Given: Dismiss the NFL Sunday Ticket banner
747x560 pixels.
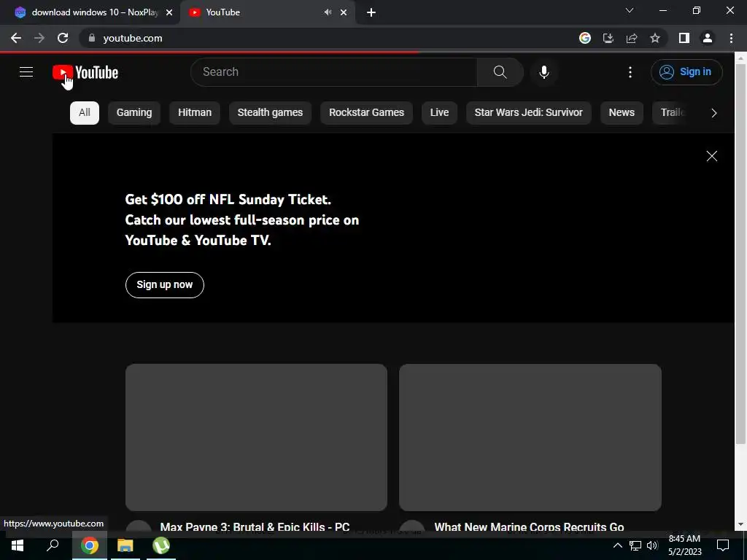Looking at the screenshot, I should tap(712, 156).
